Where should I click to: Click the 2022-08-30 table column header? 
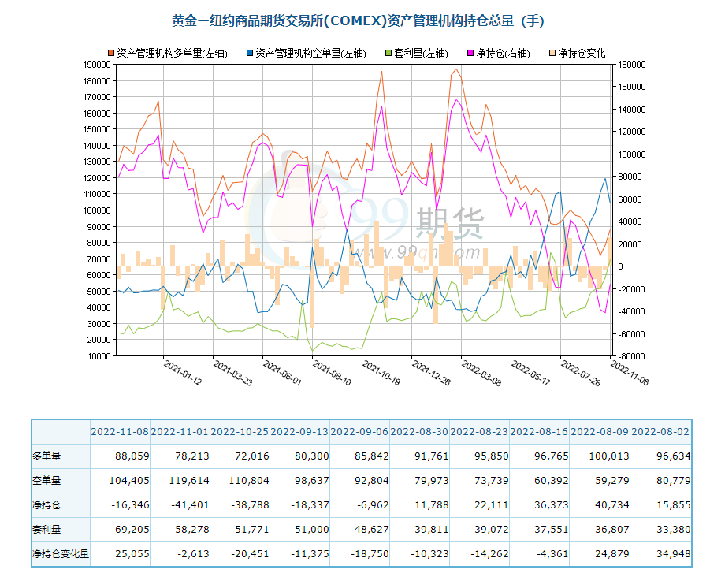click(419, 432)
